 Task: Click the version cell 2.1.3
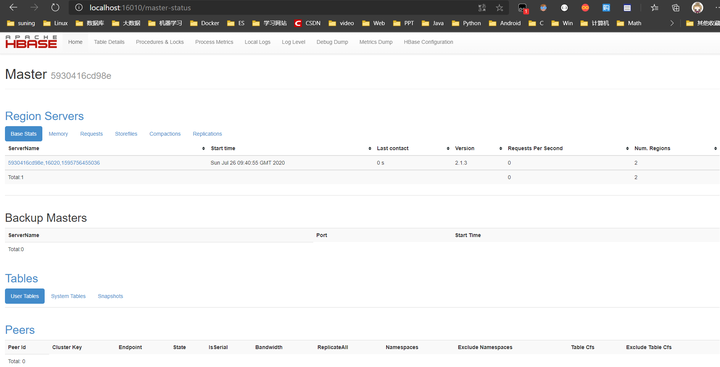coord(461,163)
